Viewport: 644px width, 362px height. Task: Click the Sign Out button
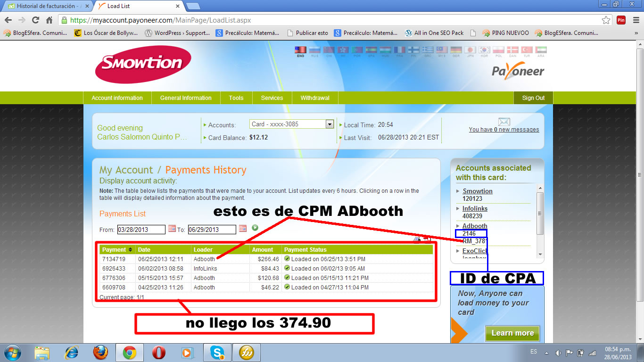533,98
